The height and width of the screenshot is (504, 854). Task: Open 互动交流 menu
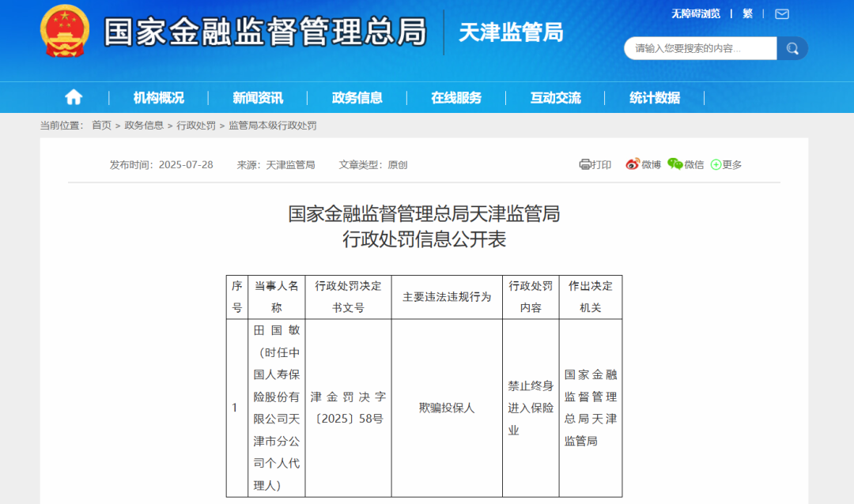pos(556,98)
